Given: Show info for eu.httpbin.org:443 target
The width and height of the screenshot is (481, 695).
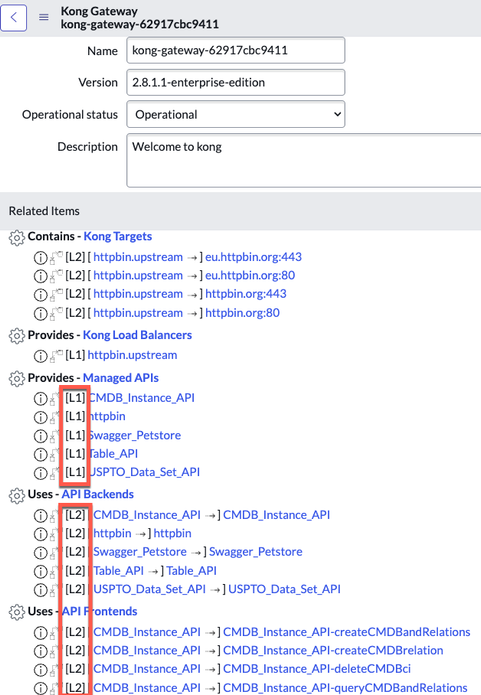Looking at the screenshot, I should point(40,258).
